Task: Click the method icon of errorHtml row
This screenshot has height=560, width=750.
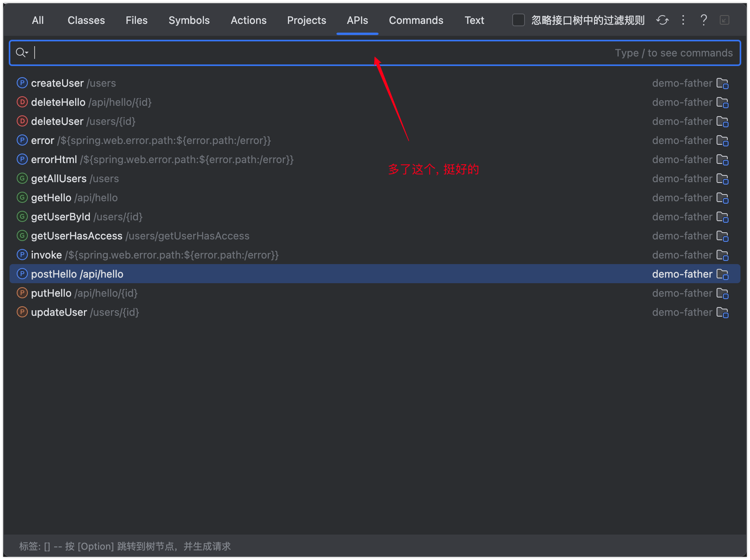Action: tap(22, 159)
